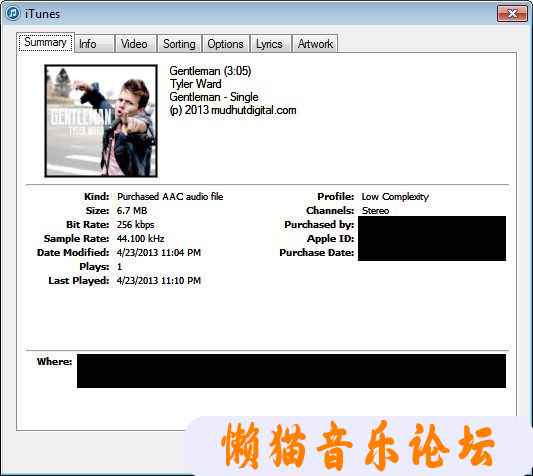Click the artist name Tyler Ward
This screenshot has width=533, height=476.
coord(196,84)
